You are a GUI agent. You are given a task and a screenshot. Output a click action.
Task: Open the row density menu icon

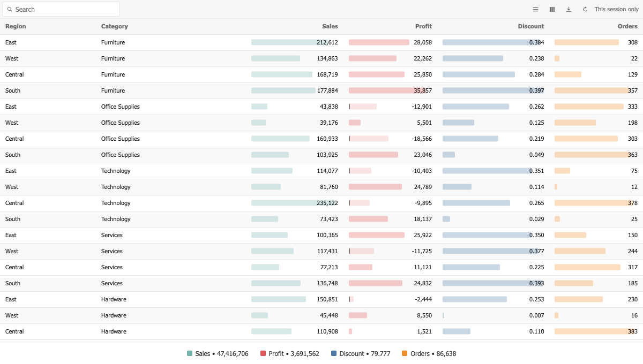535,9
